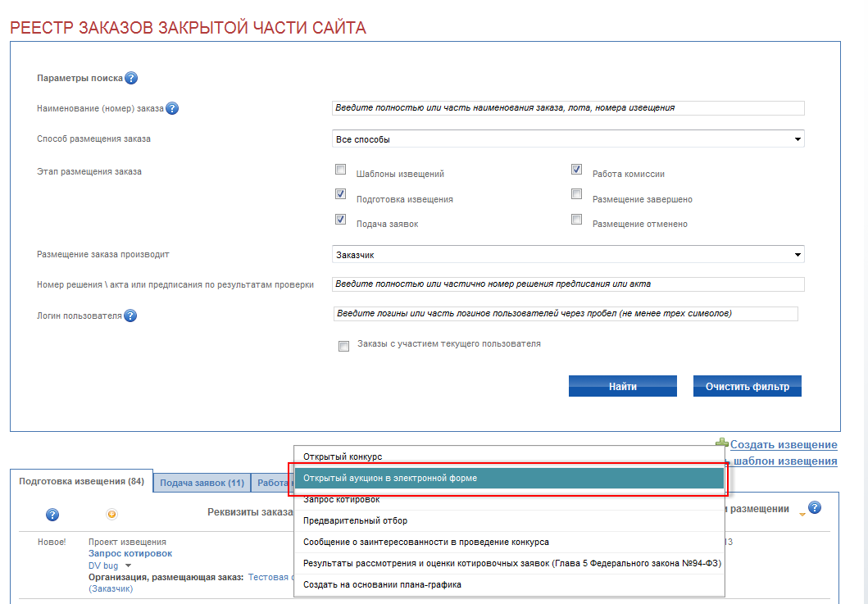Uncheck Подготовка извещения checkbox
The width and height of the screenshot is (868, 604).
[340, 193]
